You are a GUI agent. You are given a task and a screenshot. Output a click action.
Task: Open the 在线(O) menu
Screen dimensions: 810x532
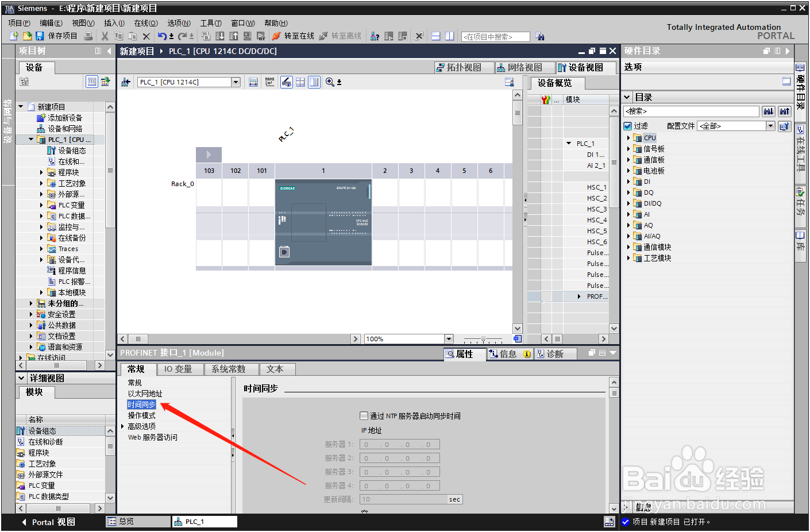click(x=146, y=23)
